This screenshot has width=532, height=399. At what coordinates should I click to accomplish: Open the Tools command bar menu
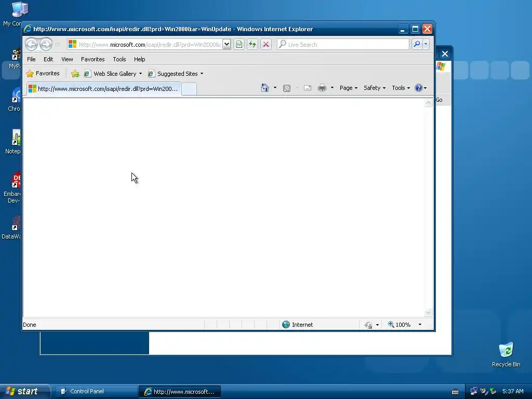pyautogui.click(x=401, y=88)
